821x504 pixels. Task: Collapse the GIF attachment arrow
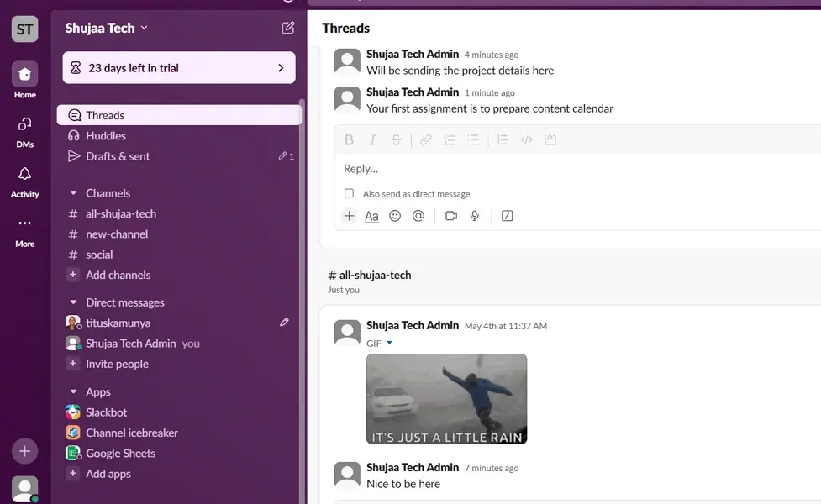(x=390, y=343)
